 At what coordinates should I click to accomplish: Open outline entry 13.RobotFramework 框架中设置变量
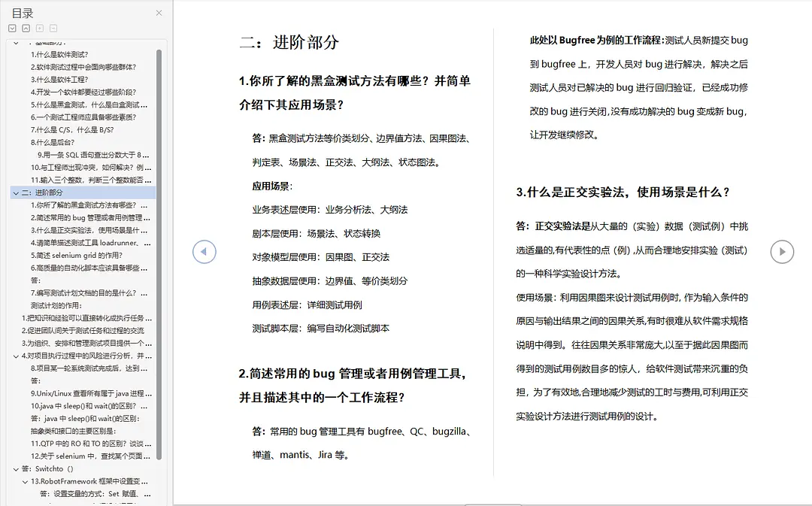89,481
